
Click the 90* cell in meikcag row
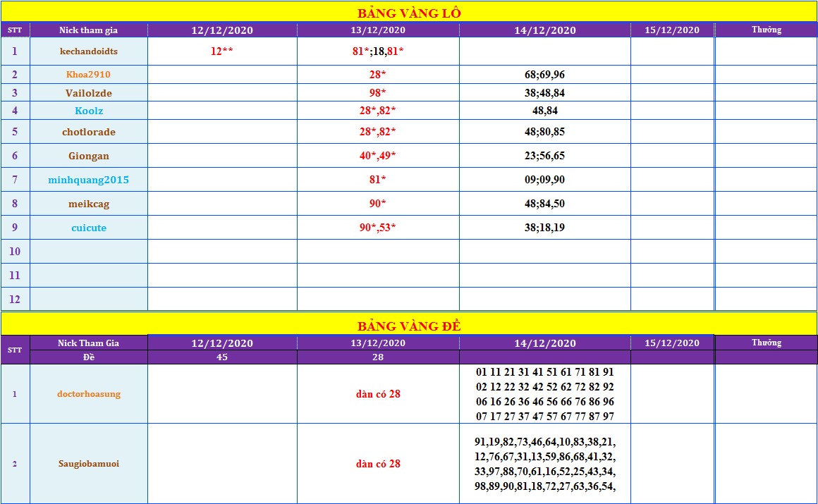pos(378,204)
